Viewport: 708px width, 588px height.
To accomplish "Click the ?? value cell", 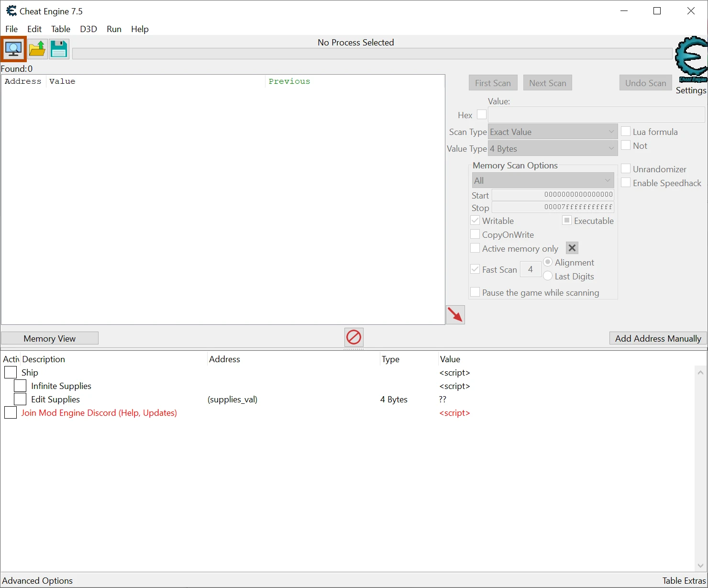I will pos(442,399).
